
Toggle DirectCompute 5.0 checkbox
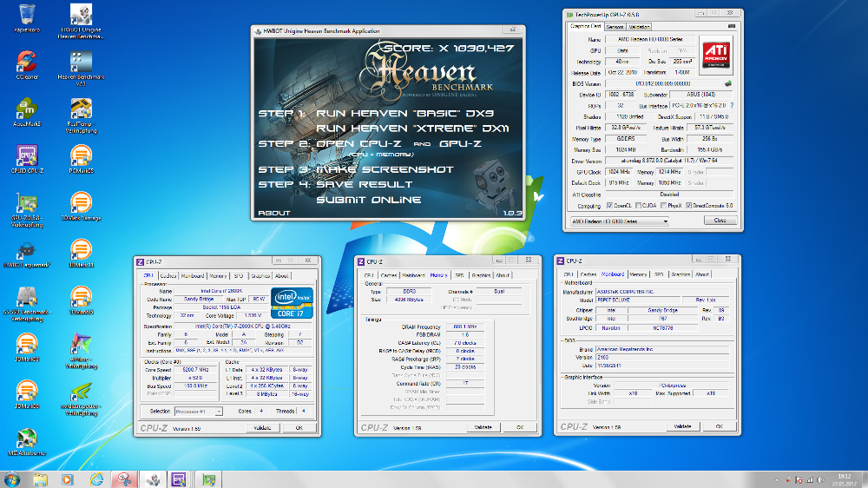[688, 206]
